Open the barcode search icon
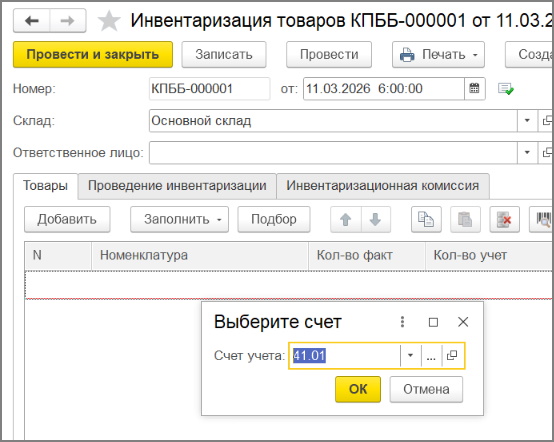The width and height of the screenshot is (554, 442). coord(542,219)
